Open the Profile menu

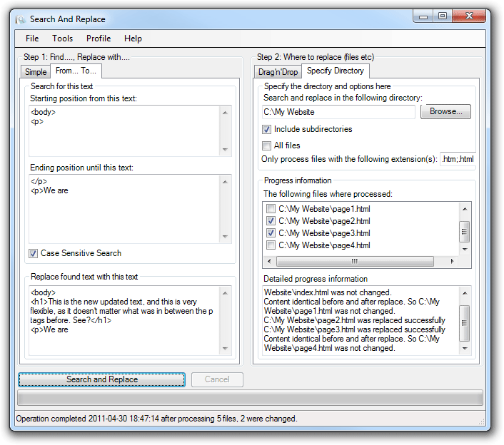99,39
